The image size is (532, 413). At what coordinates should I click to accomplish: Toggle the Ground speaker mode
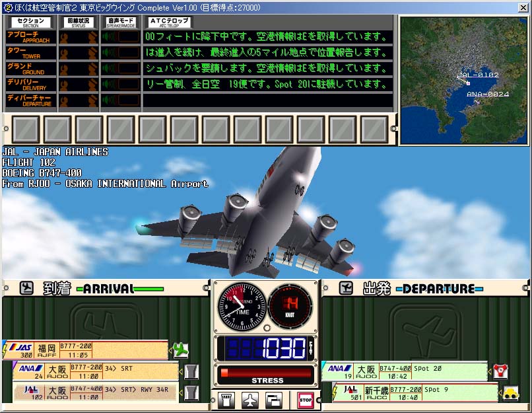[121, 69]
